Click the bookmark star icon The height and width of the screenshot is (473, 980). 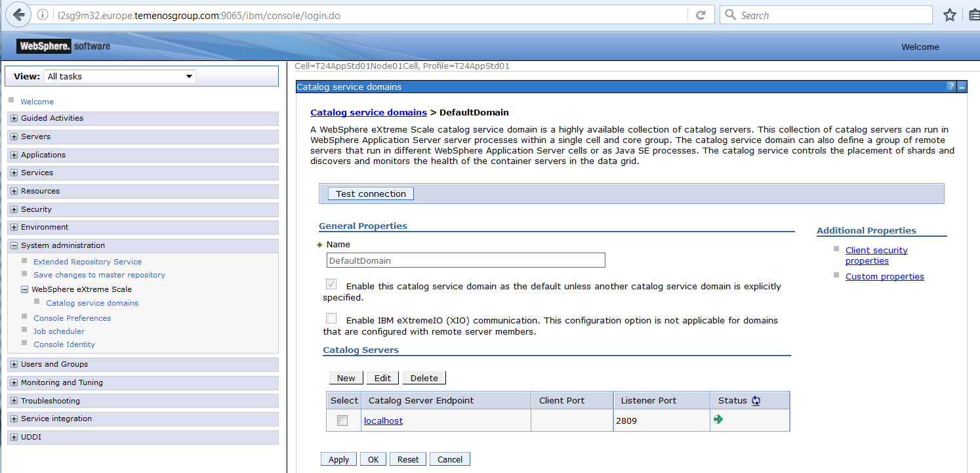(949, 15)
